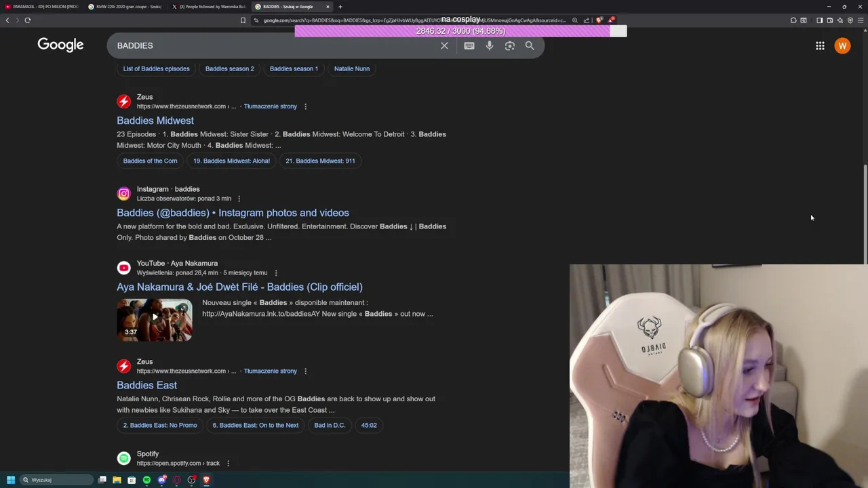The image size is (868, 488).
Task: Click Tłumaczenie strony beside Baddies Midwest
Action: pyautogui.click(x=270, y=106)
